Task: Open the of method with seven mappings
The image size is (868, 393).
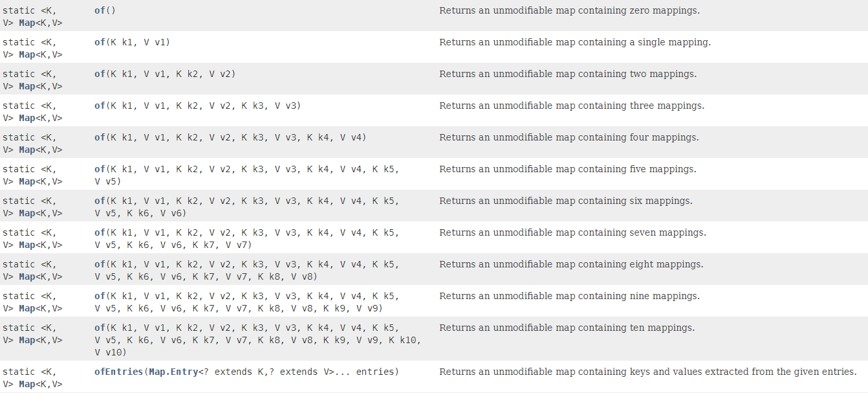Action: pyautogui.click(x=100, y=233)
